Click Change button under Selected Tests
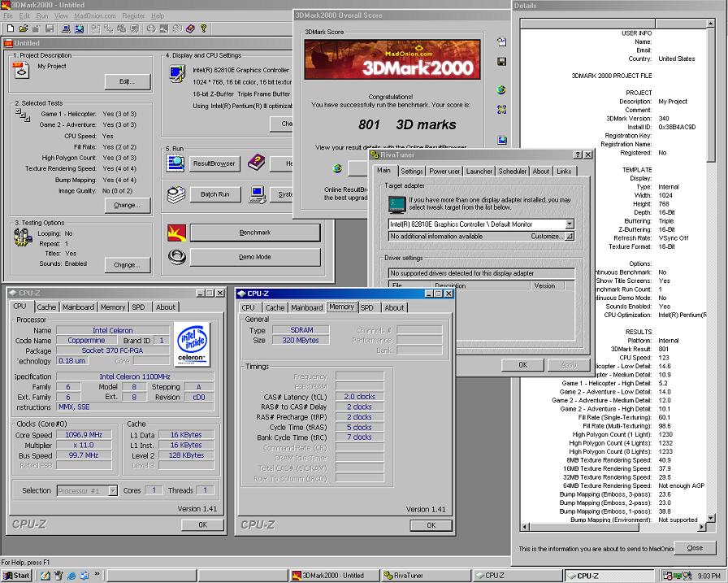Viewport: 728px width, 583px height. coord(128,205)
